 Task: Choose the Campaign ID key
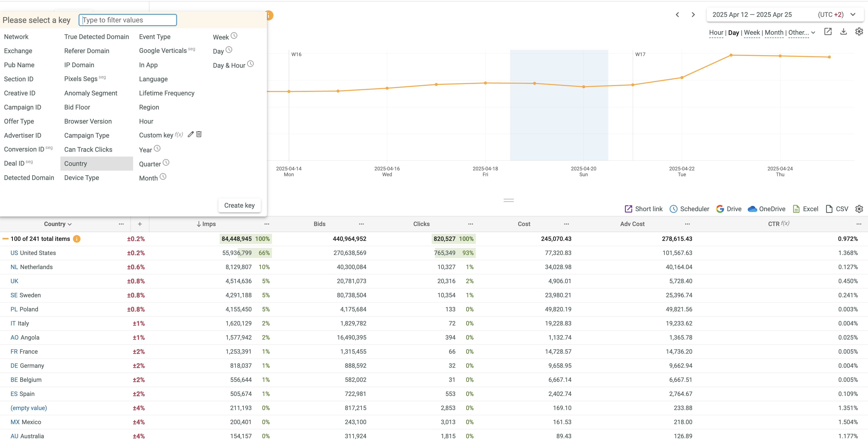pos(23,107)
